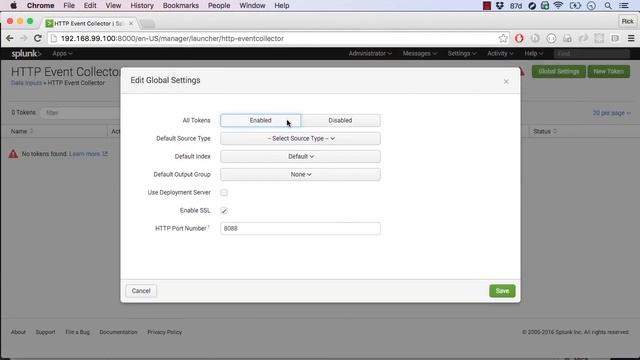The height and width of the screenshot is (360, 640).
Task: Expand the Splunk Help menu
Action: 533,53
